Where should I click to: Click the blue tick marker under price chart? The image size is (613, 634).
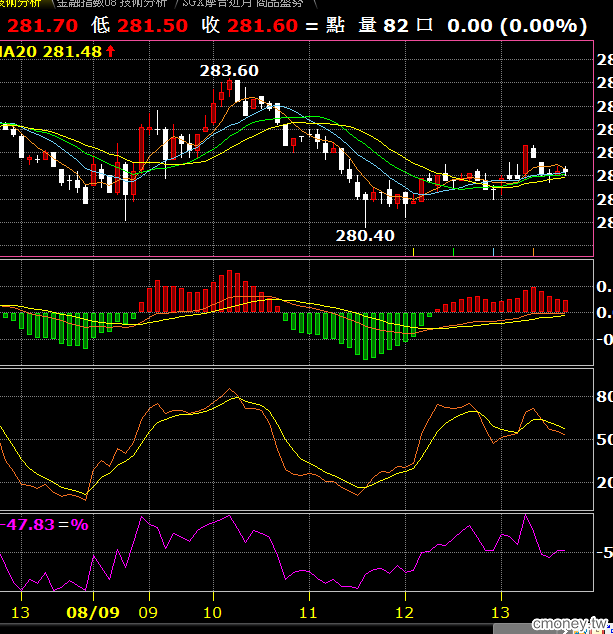493,252
